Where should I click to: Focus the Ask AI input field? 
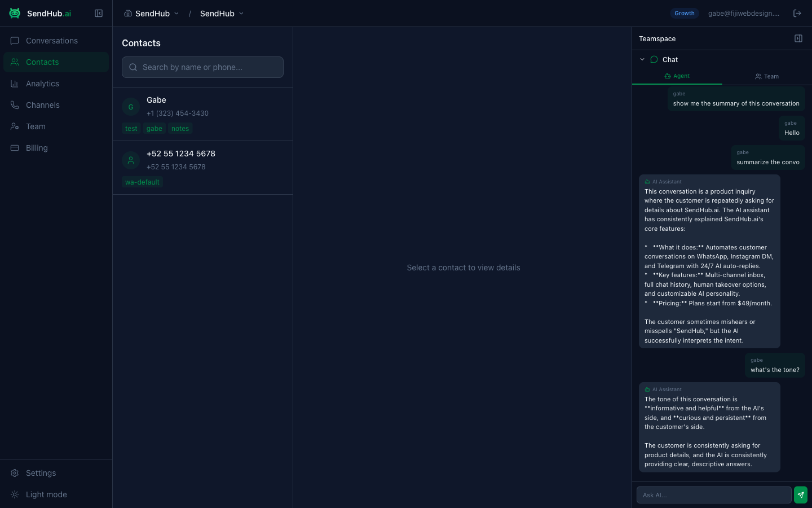click(714, 495)
